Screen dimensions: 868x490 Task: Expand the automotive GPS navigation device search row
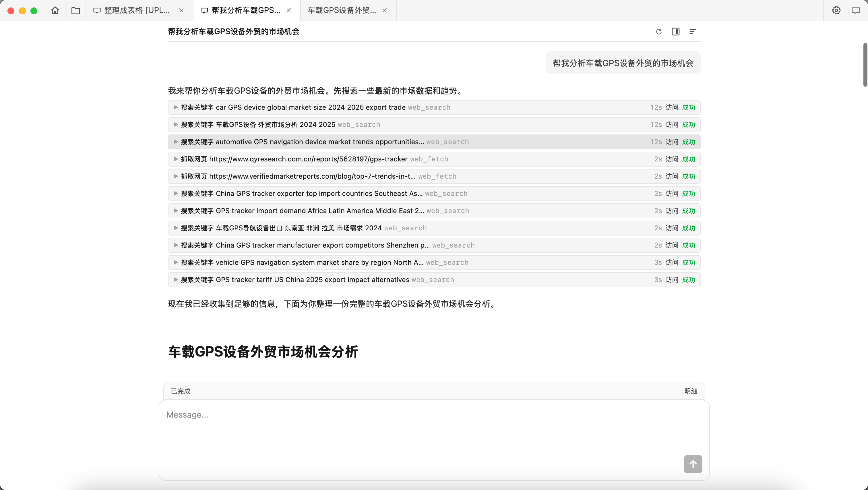434,142
